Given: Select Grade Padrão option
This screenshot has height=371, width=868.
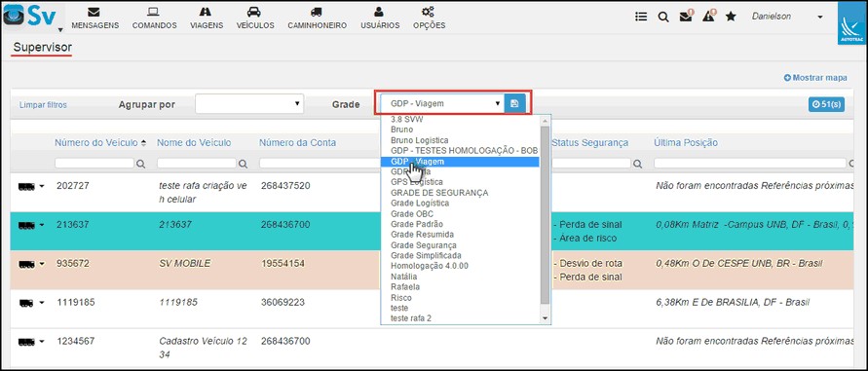Looking at the screenshot, I should coord(416,224).
